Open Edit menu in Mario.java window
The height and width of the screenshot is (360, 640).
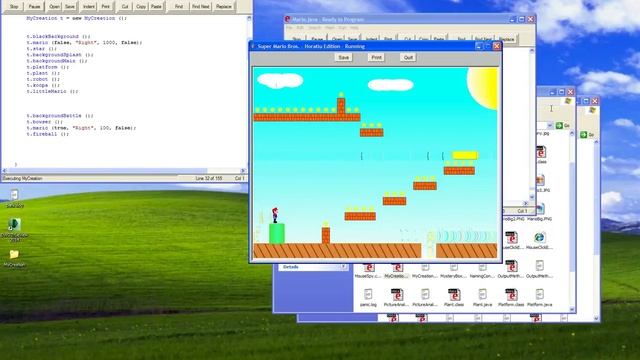[x=300, y=27]
